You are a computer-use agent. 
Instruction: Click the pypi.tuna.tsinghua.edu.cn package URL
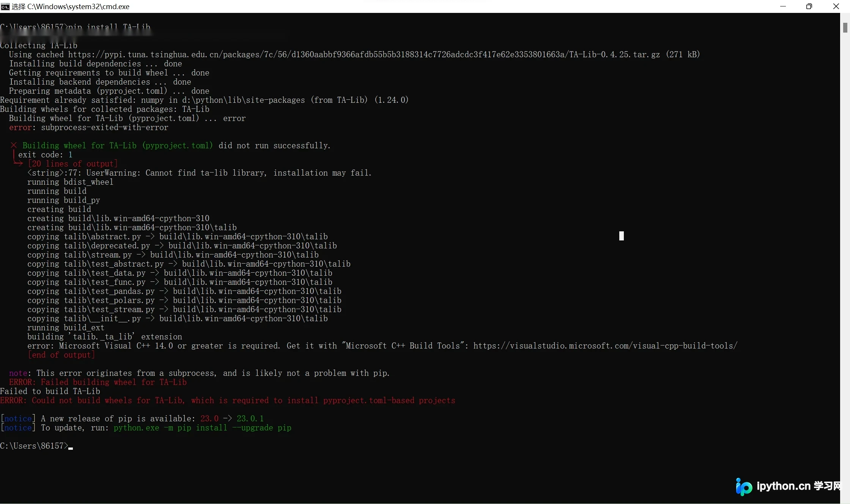point(364,54)
